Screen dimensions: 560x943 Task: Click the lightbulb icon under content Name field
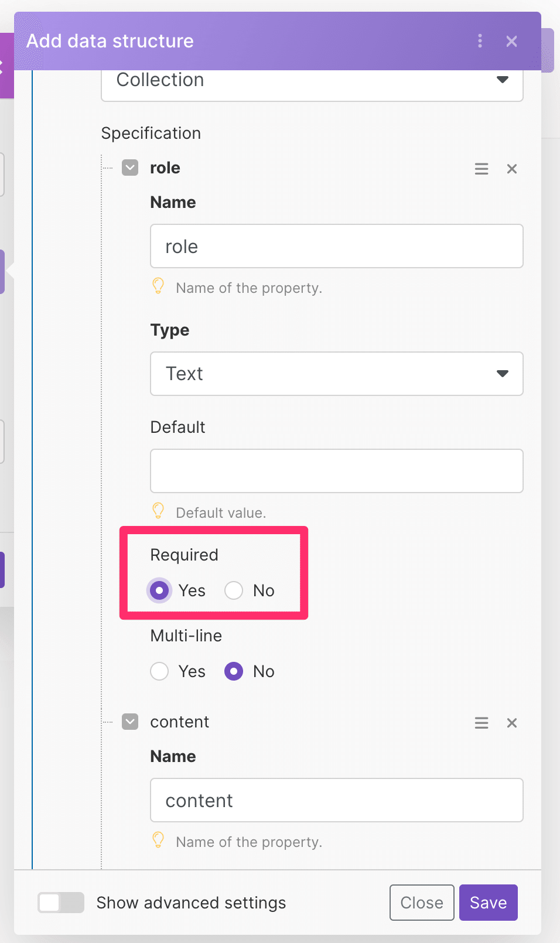tap(158, 840)
